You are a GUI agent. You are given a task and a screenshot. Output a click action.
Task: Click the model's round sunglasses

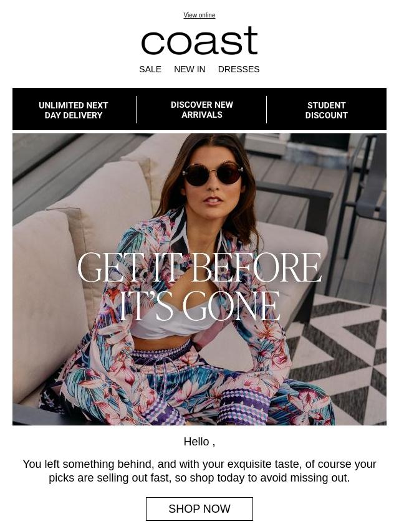[x=213, y=173]
